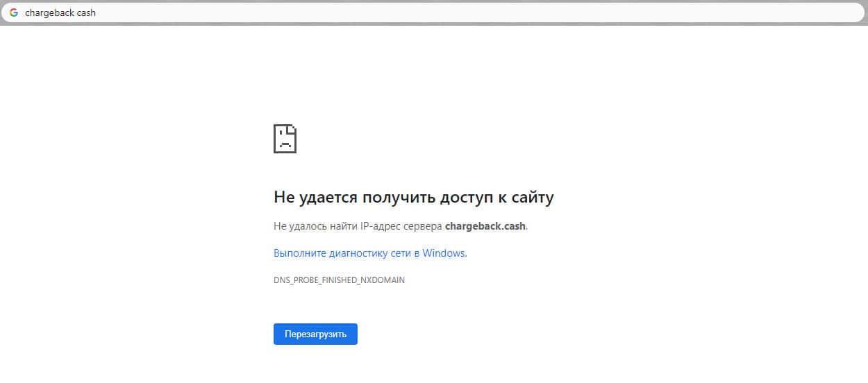Click the DNS_PROBE_FINISHED_NXDOMAIN error code
Screen dimensions: 868x383
tap(339, 280)
